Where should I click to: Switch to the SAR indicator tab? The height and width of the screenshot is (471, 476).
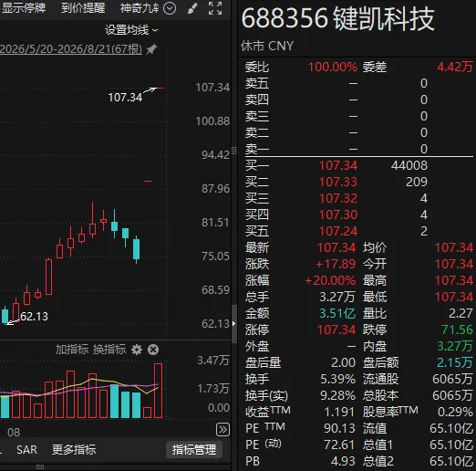27,450
